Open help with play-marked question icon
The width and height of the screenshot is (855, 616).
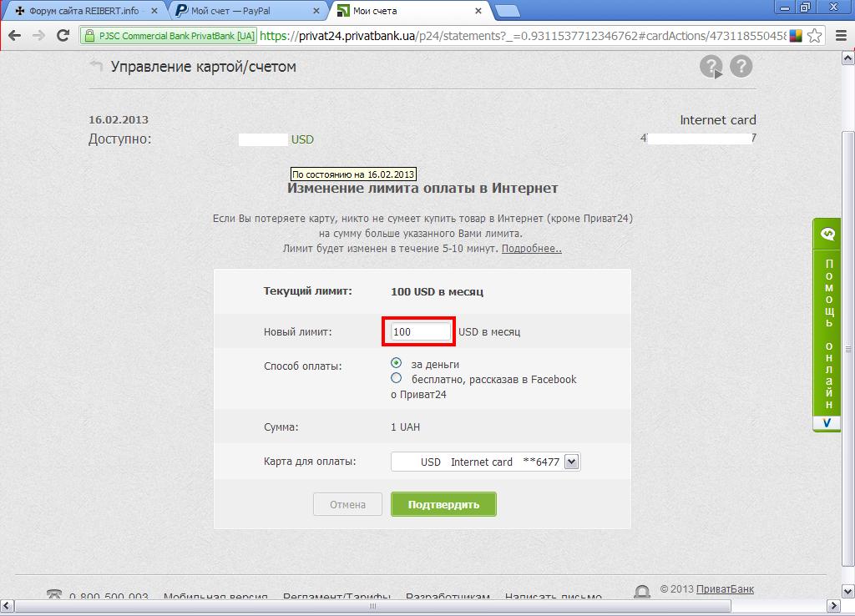click(x=711, y=67)
